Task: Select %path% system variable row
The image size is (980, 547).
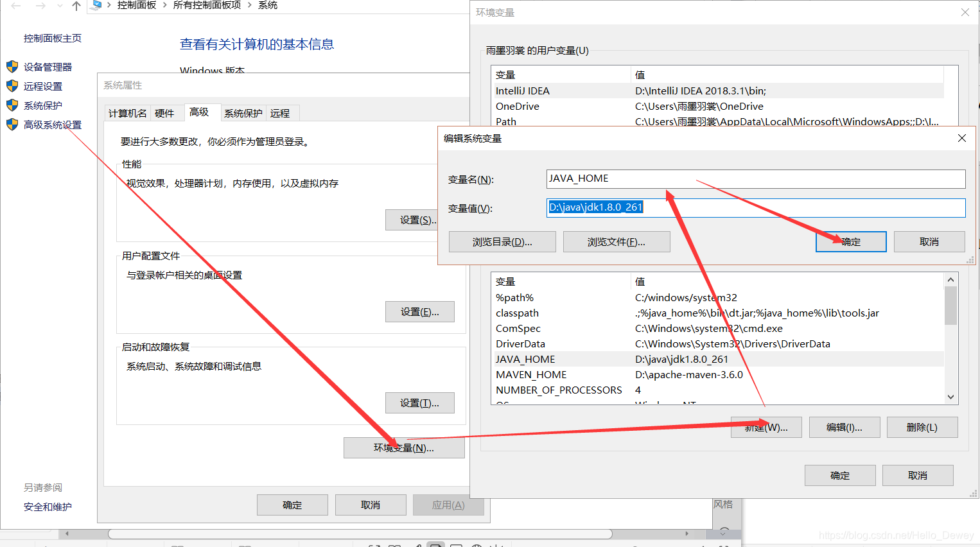Action: [x=717, y=297]
